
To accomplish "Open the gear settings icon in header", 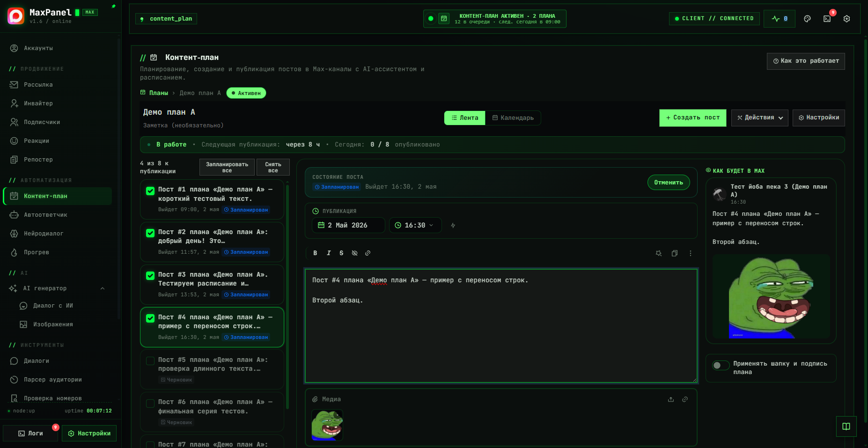I will 846,19.
